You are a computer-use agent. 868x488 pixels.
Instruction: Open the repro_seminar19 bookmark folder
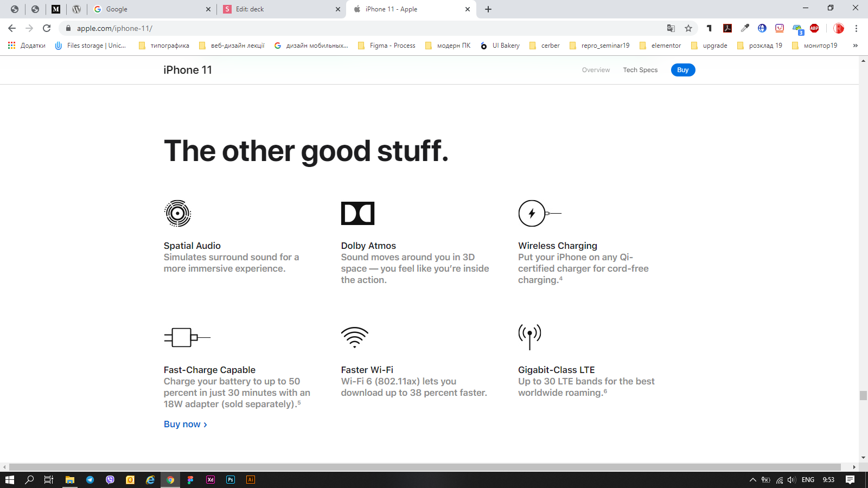click(599, 46)
